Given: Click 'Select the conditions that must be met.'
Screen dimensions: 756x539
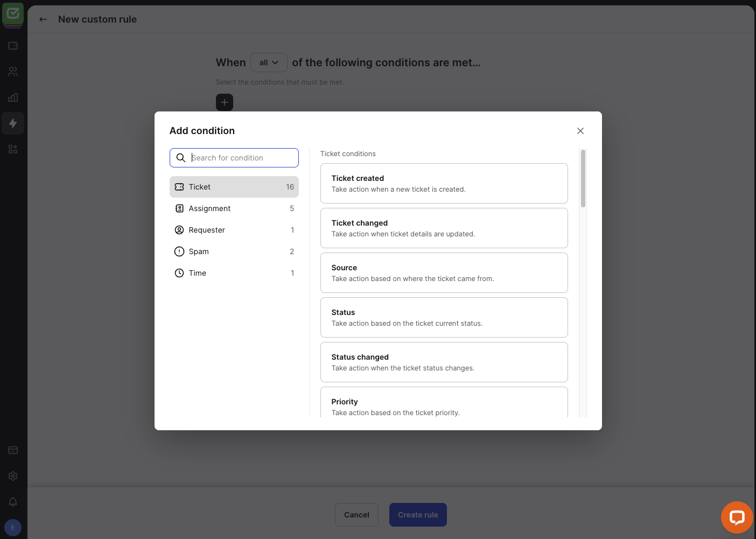Looking at the screenshot, I should pyautogui.click(x=279, y=82).
